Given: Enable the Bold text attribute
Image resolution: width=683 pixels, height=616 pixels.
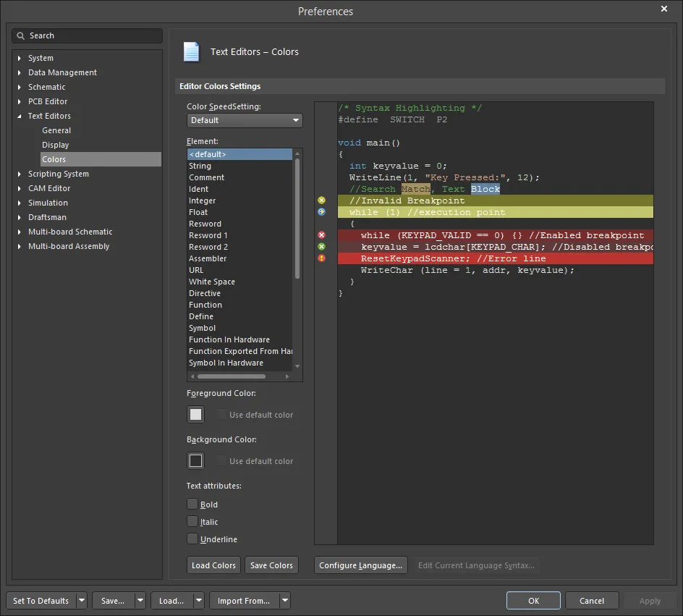Looking at the screenshot, I should [x=192, y=504].
